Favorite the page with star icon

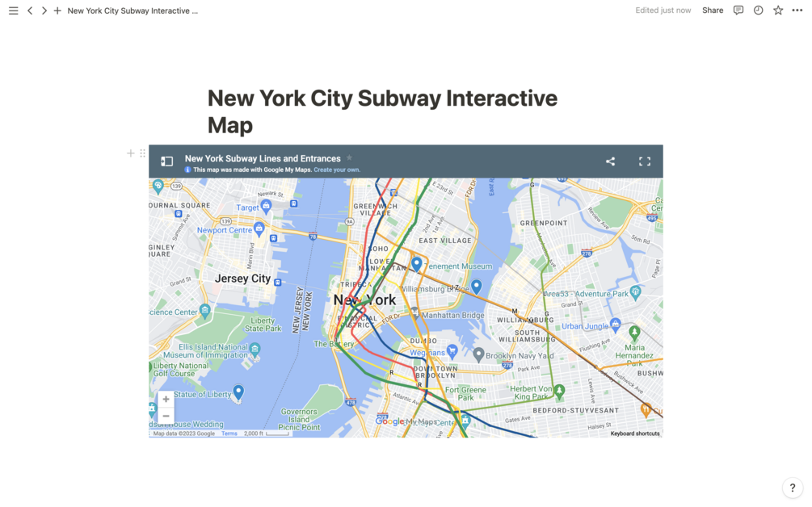(778, 10)
